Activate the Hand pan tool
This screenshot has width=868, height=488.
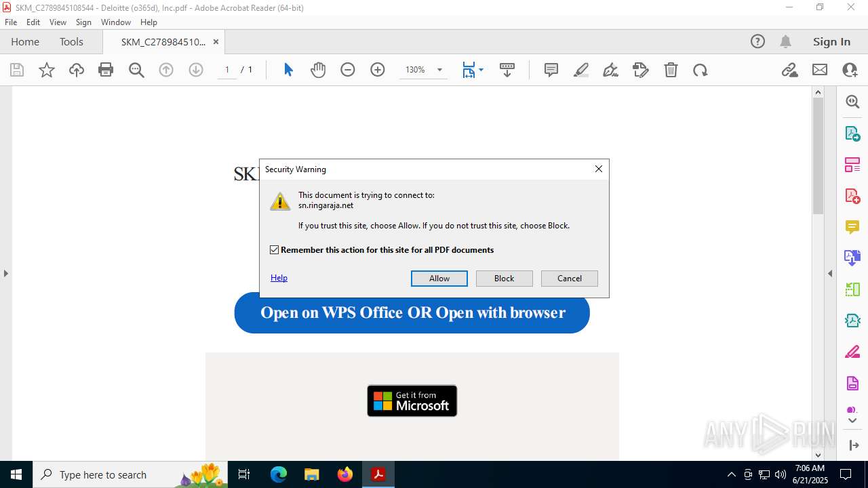[318, 70]
